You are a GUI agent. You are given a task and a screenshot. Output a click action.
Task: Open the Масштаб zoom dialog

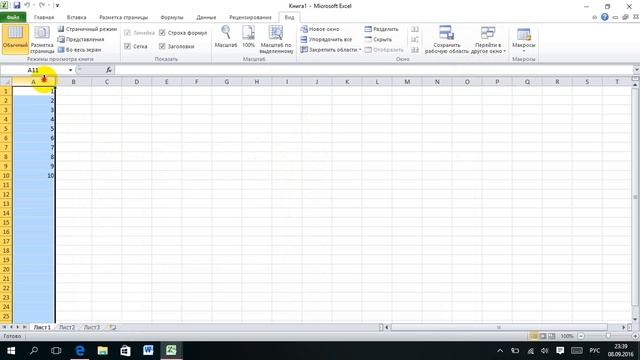pyautogui.click(x=226, y=37)
